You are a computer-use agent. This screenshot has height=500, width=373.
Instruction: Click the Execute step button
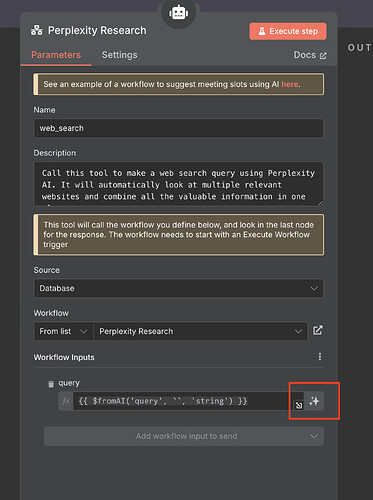point(288,31)
